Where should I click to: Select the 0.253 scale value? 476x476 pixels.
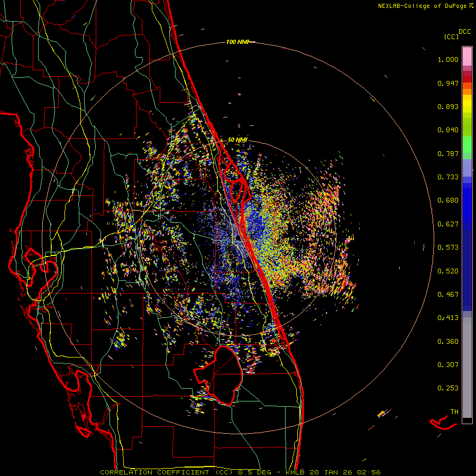(x=448, y=388)
